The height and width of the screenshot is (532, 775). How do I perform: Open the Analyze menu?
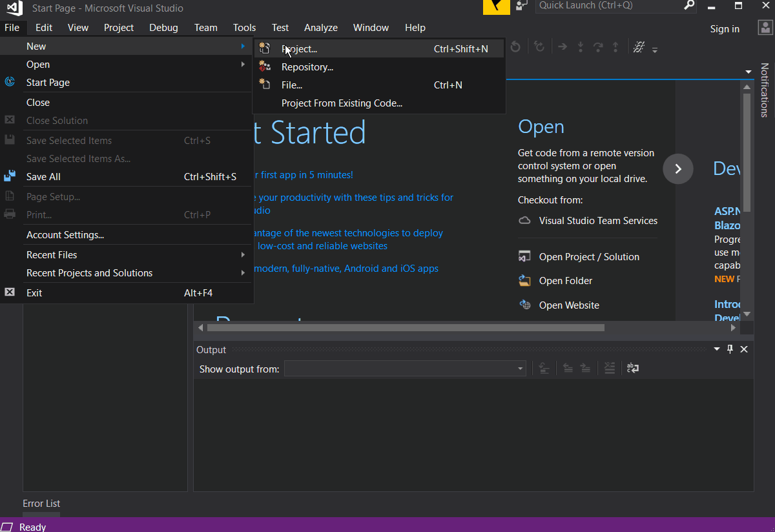(x=321, y=28)
